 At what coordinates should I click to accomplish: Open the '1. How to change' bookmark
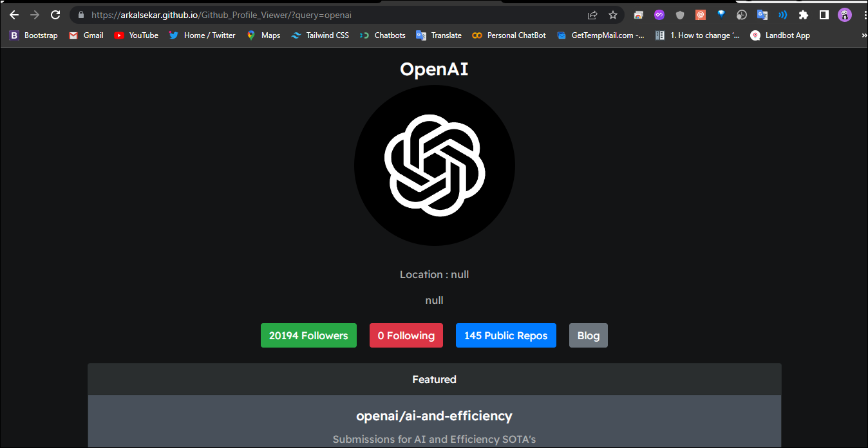point(697,35)
